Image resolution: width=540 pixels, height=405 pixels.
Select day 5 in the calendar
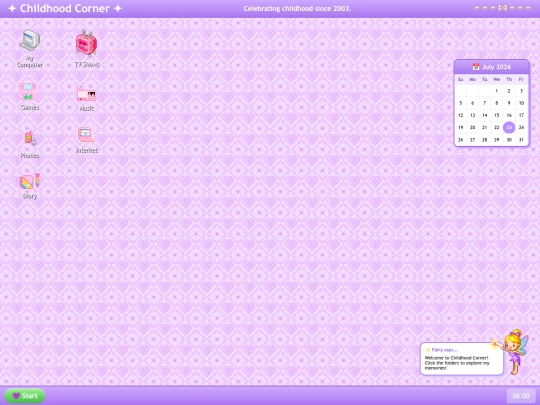pos(460,103)
